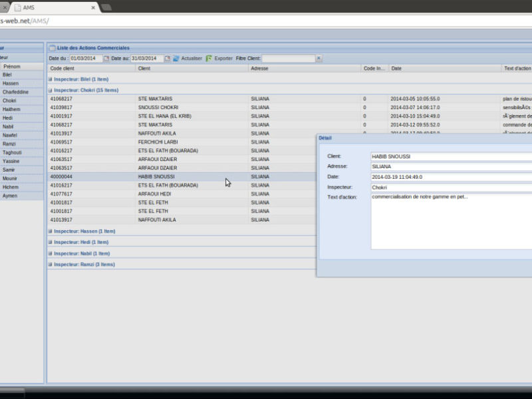
Task: Sort by the Adresse column header
Action: [304, 68]
